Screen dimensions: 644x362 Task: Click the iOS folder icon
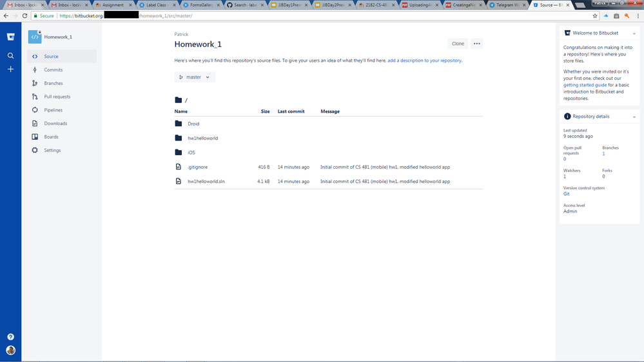pyautogui.click(x=179, y=152)
